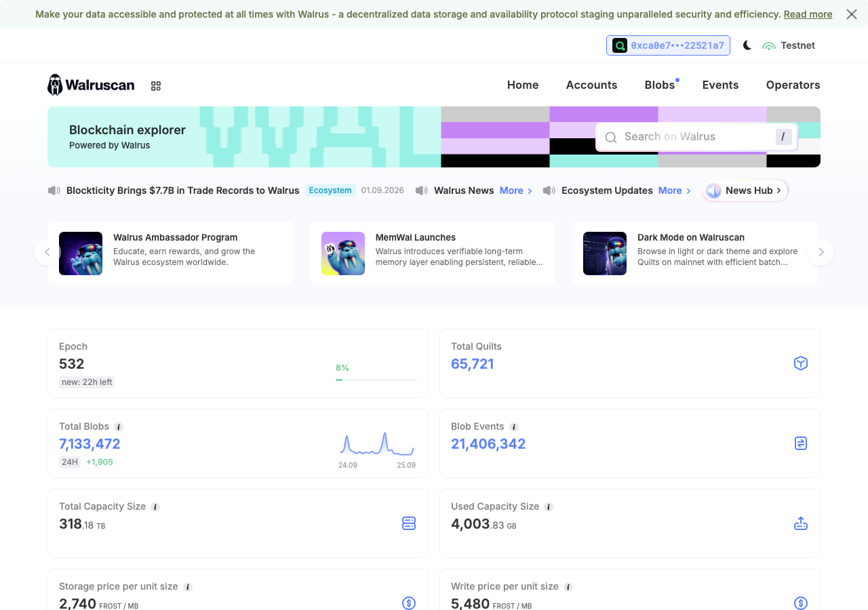868x610 pixels.
Task: Open the Total Blobs value 7,133,472
Action: [x=90, y=444]
